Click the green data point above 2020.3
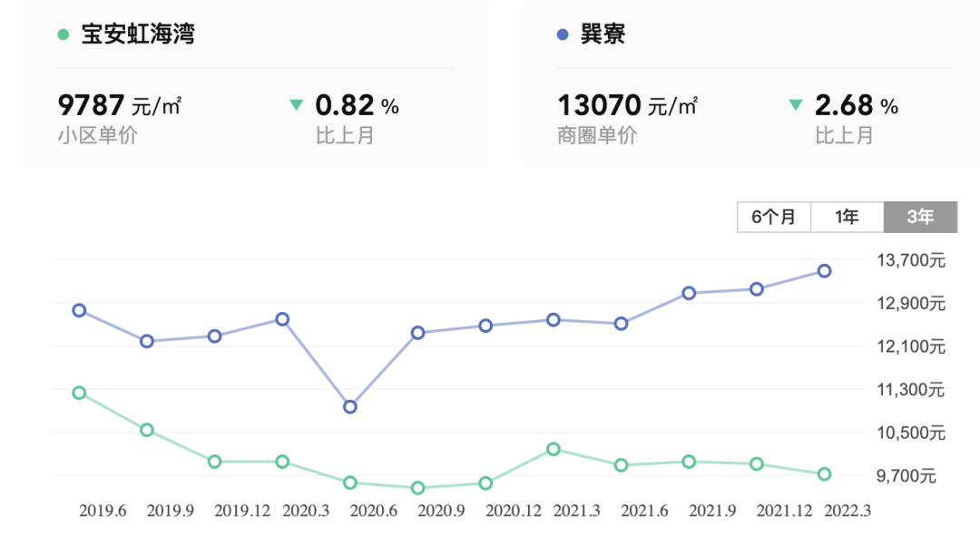 coord(282,462)
